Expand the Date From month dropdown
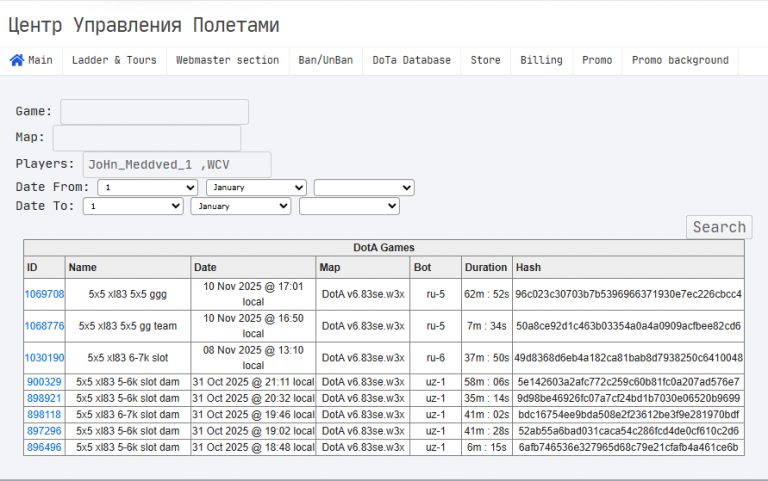 [x=256, y=188]
